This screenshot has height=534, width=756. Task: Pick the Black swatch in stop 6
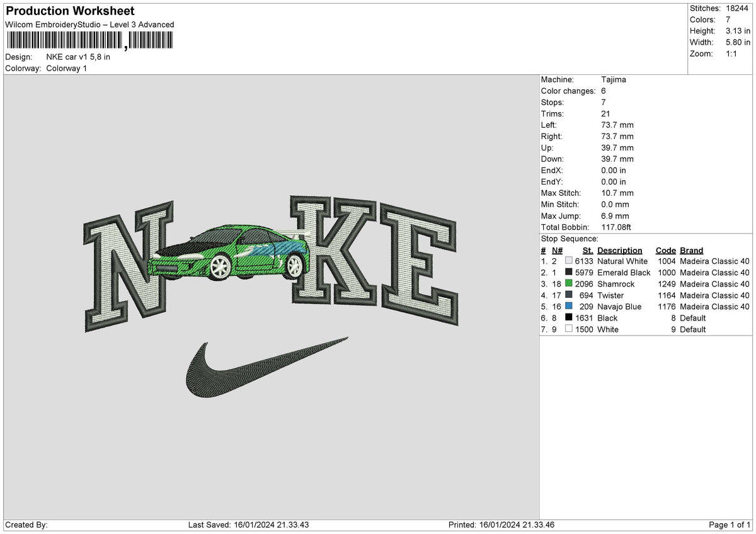coord(569,318)
